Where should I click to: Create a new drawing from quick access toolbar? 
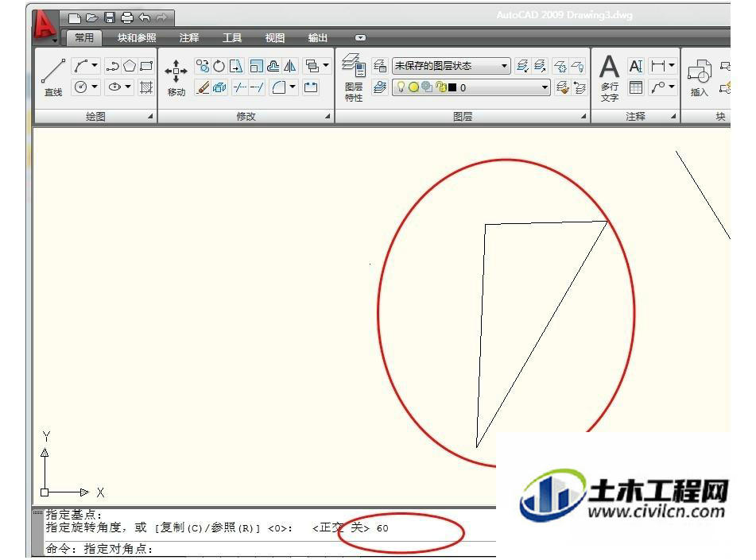[x=74, y=18]
